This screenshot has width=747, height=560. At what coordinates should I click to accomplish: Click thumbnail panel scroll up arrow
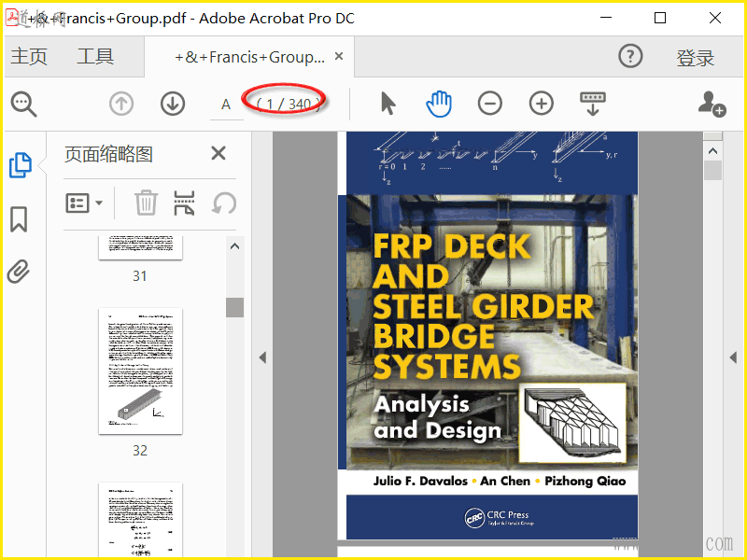(234, 246)
